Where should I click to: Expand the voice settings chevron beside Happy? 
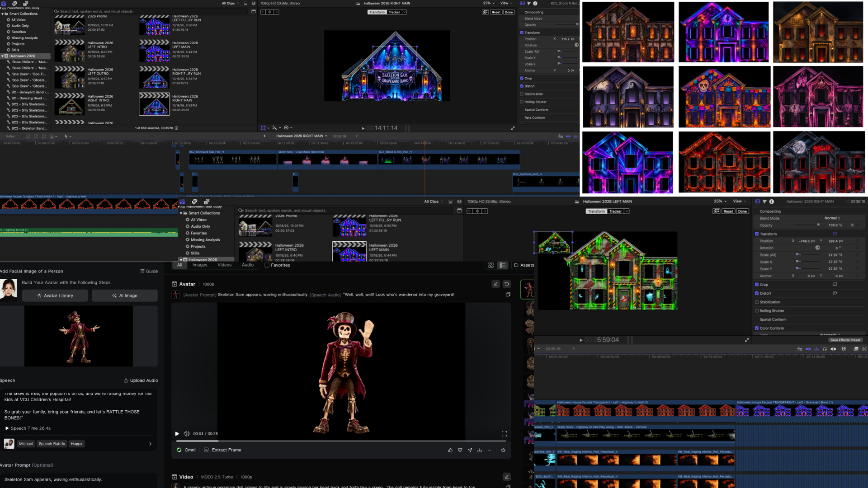(151, 444)
